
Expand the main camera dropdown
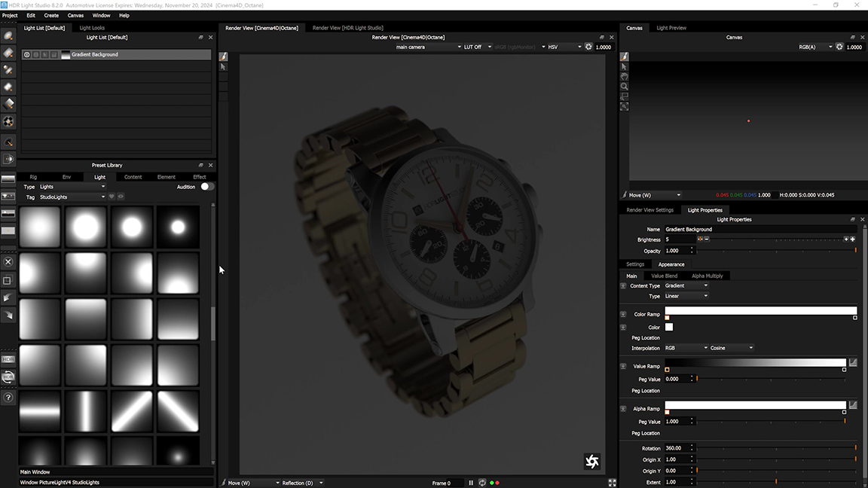pyautogui.click(x=428, y=47)
